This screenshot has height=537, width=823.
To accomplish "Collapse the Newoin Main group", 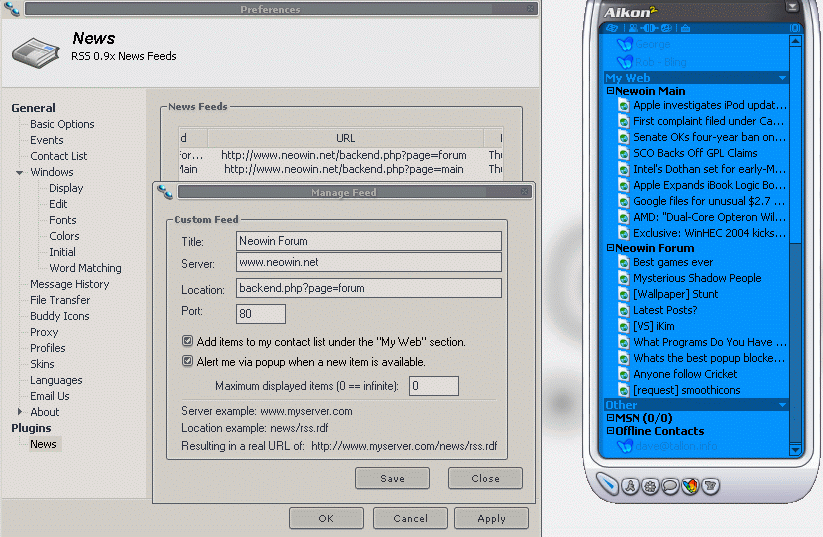I will pos(610,91).
